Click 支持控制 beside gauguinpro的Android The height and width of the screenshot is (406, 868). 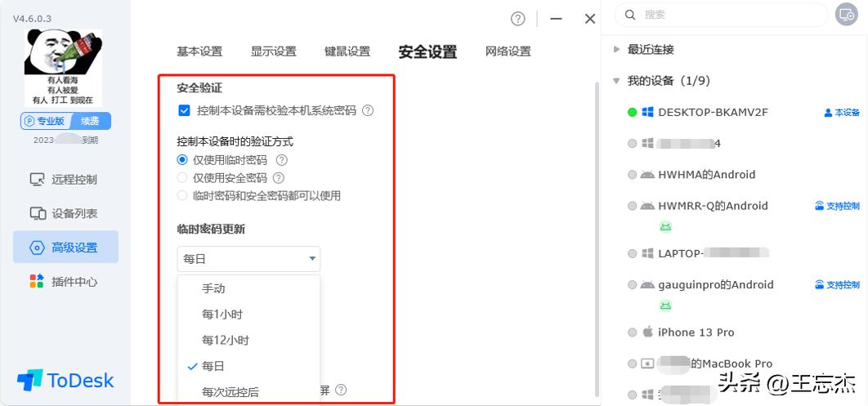[838, 285]
